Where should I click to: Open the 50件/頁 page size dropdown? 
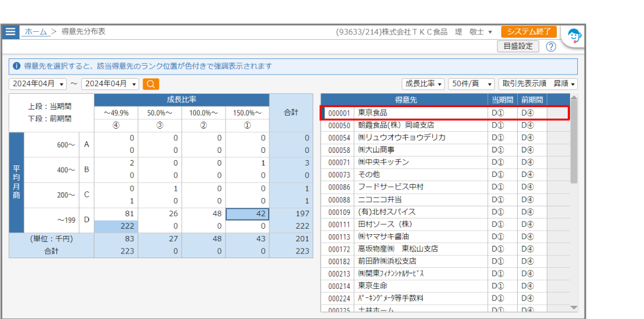coord(471,84)
